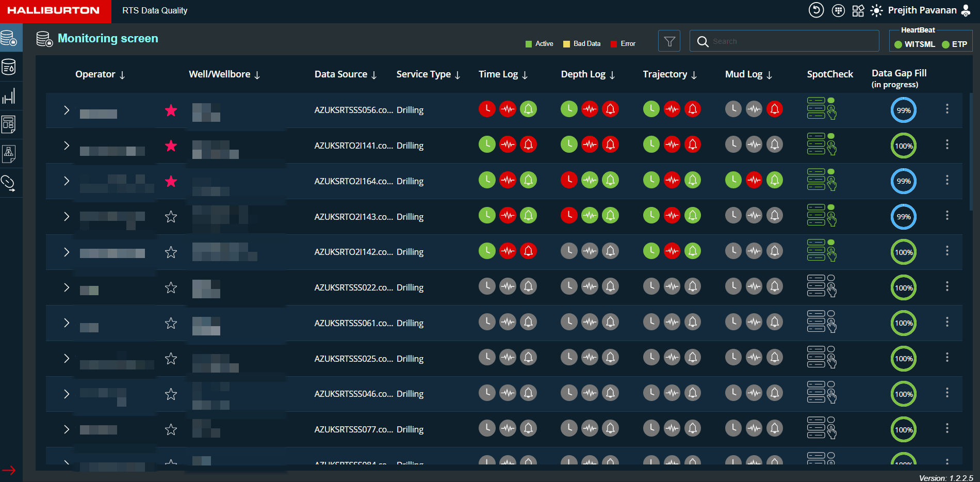Toggle the light/dark theme sun icon
This screenshot has width=980, height=482.
pos(876,11)
